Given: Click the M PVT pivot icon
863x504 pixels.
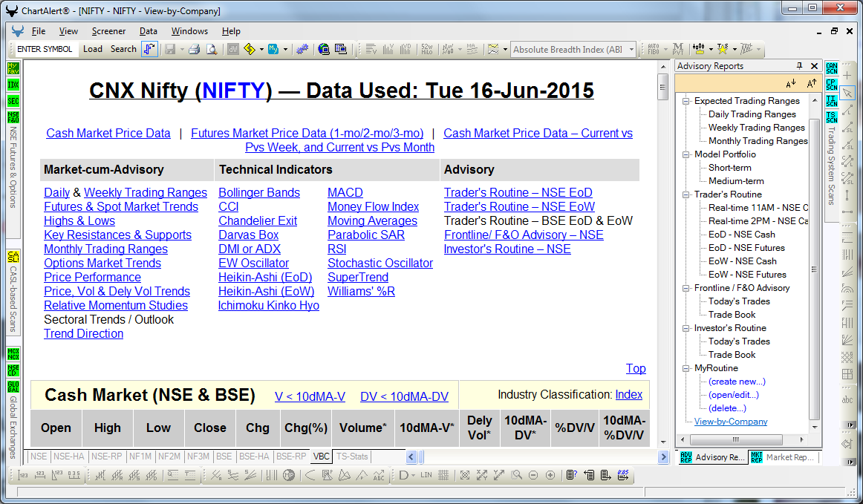Looking at the screenshot, I should point(678,50).
